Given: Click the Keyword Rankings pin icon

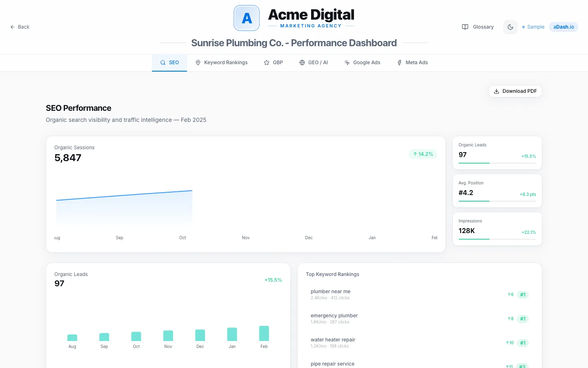Looking at the screenshot, I should [198, 63].
